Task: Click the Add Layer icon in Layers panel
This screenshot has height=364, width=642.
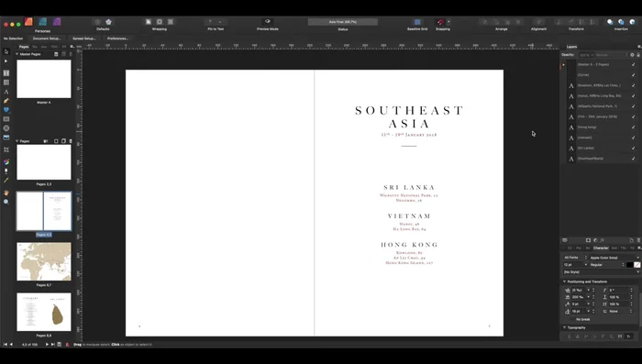Action: [x=631, y=240]
